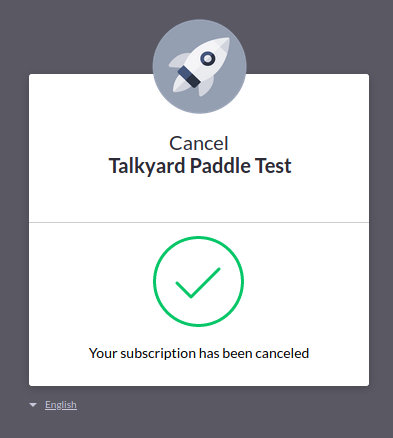The width and height of the screenshot is (393, 438).
Task: Select the English language link
Action: click(x=61, y=405)
